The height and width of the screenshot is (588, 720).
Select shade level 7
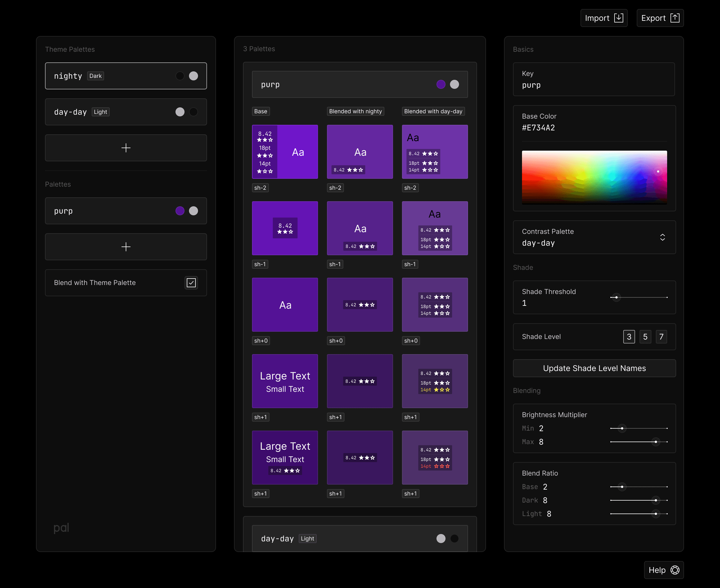[x=661, y=337]
